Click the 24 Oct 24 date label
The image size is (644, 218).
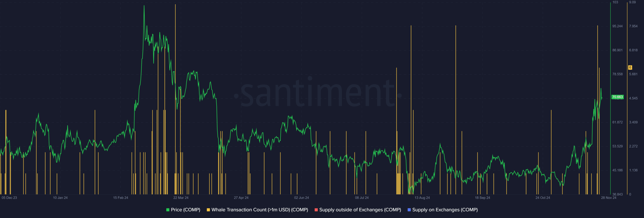coord(543,198)
